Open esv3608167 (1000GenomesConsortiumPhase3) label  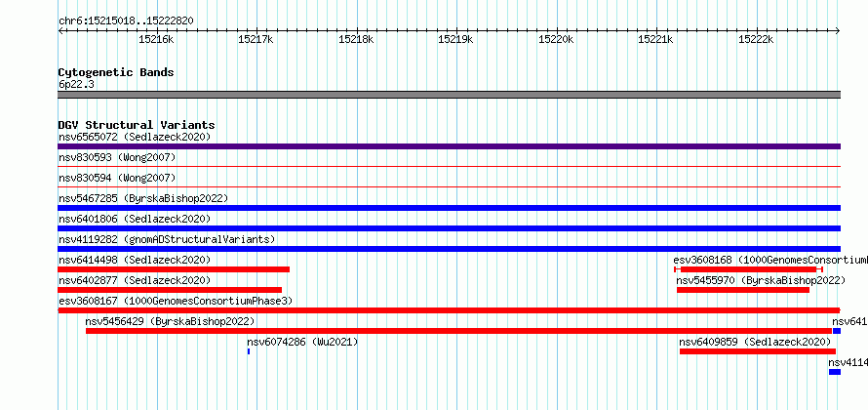(175, 301)
